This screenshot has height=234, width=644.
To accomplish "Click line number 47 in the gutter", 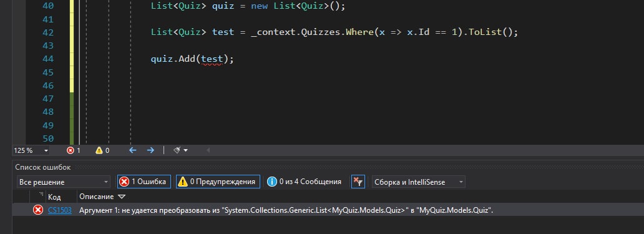I will coord(48,99).
